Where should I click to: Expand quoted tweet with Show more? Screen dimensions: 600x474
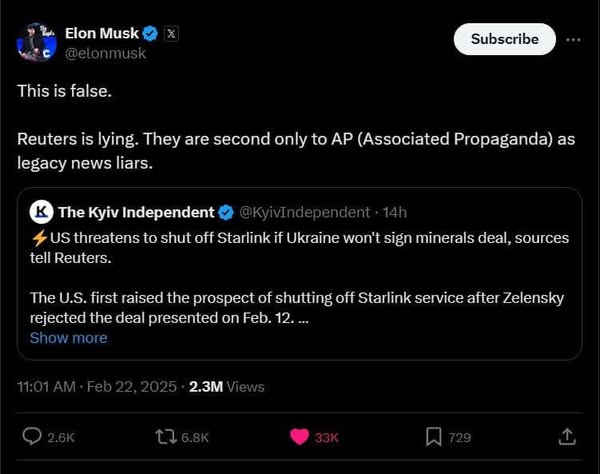pyautogui.click(x=68, y=338)
